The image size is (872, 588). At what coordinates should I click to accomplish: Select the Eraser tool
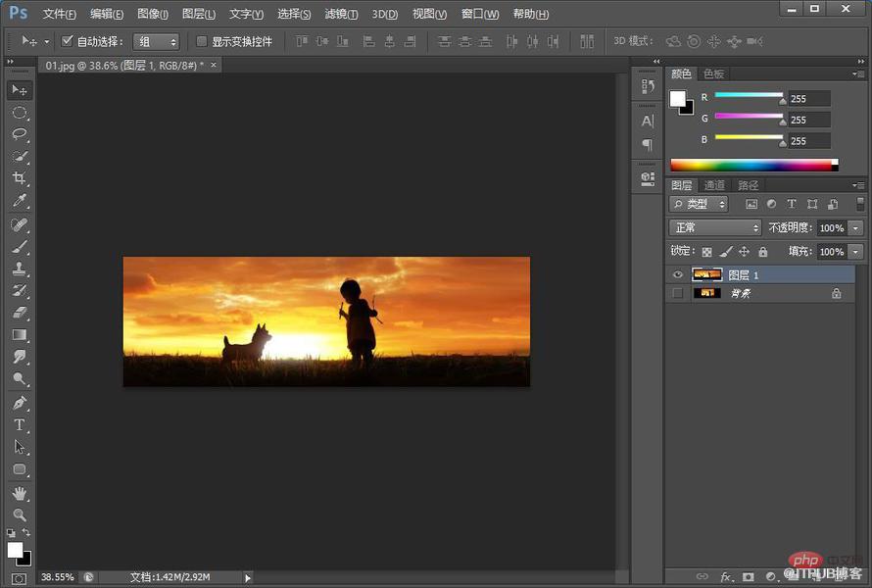click(x=20, y=313)
